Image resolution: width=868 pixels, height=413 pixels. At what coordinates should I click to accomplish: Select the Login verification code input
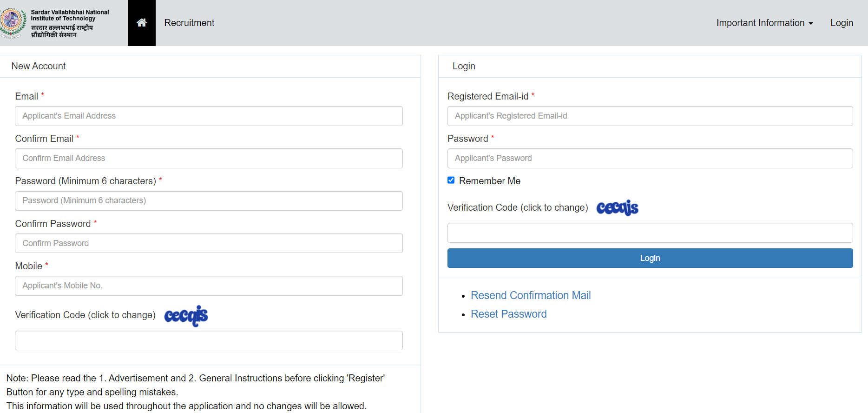650,233
